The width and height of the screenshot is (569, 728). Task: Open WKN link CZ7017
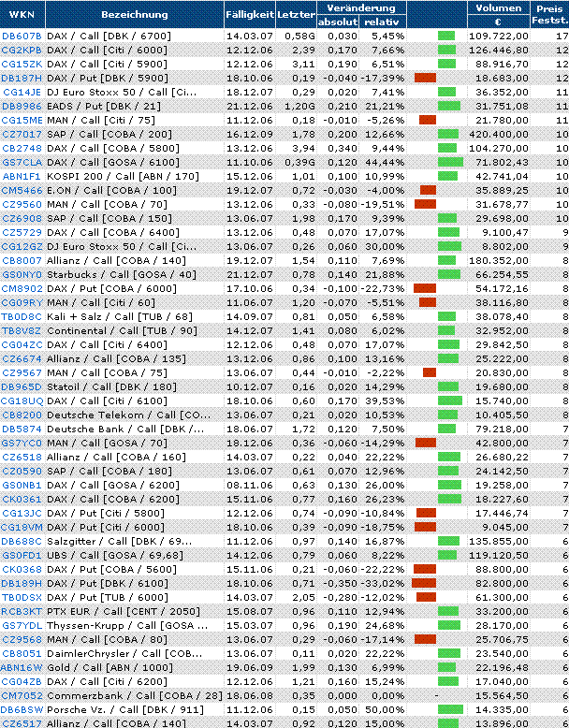(22, 134)
